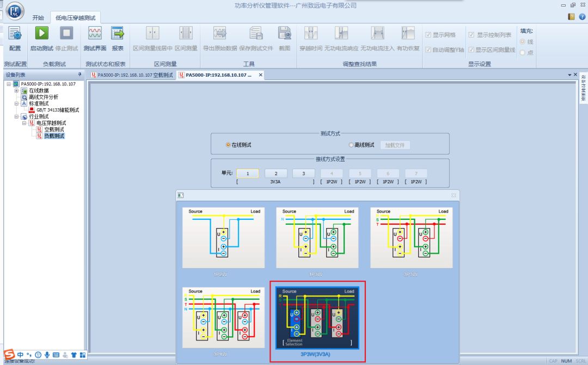The image size is (588, 365).
Task: Select 低电压穿越测试 ribbon tab
Action: (x=75, y=17)
